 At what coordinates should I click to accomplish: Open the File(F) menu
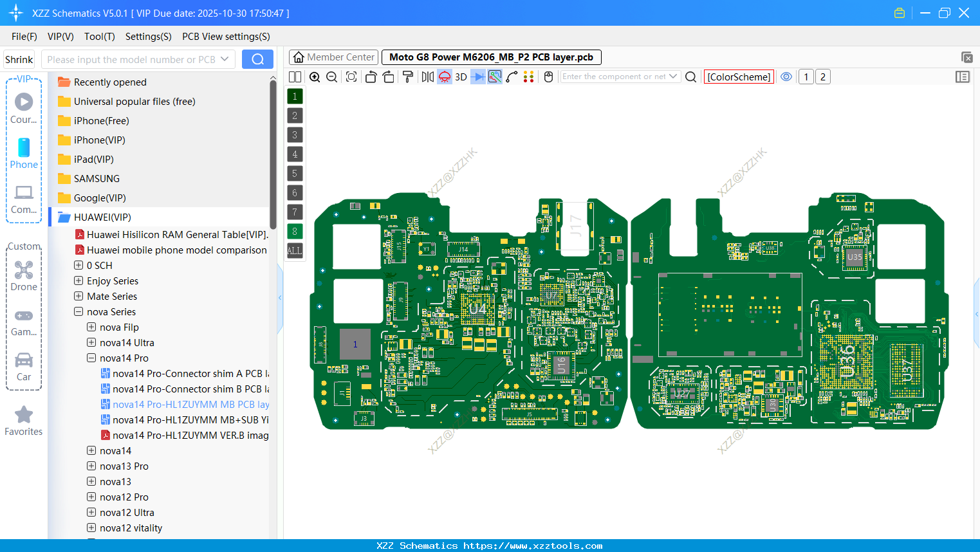click(24, 37)
